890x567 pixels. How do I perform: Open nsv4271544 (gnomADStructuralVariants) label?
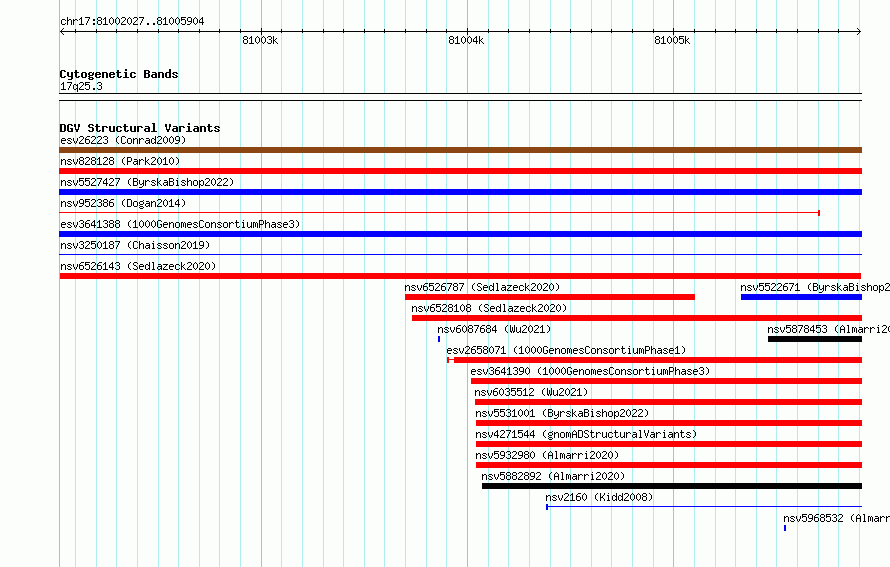586,434
